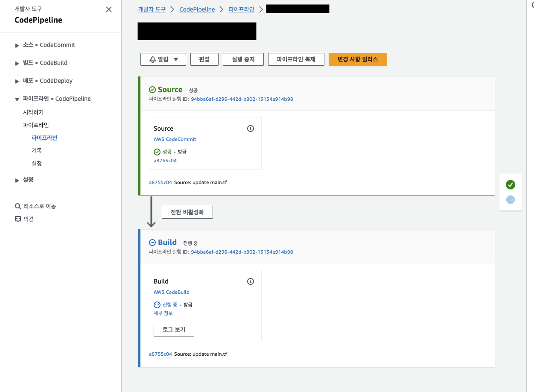
Task: Expand the 소스 • CodeCommit section
Action: pyautogui.click(x=17, y=45)
